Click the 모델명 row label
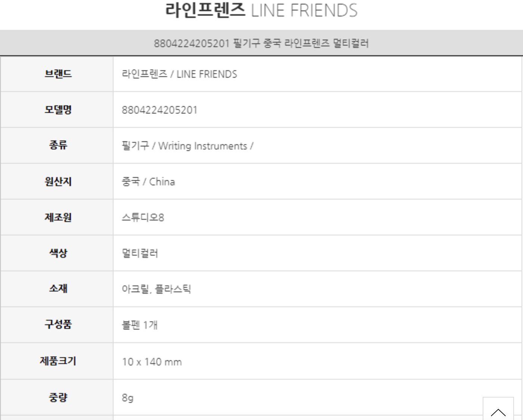Viewport: 523px width, 420px height. pos(58,109)
